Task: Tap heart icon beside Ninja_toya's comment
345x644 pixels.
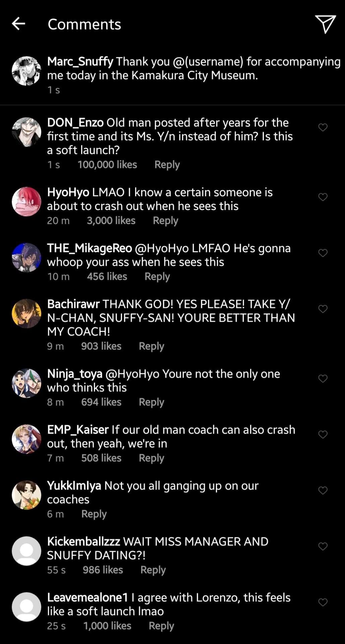Action: point(323,379)
